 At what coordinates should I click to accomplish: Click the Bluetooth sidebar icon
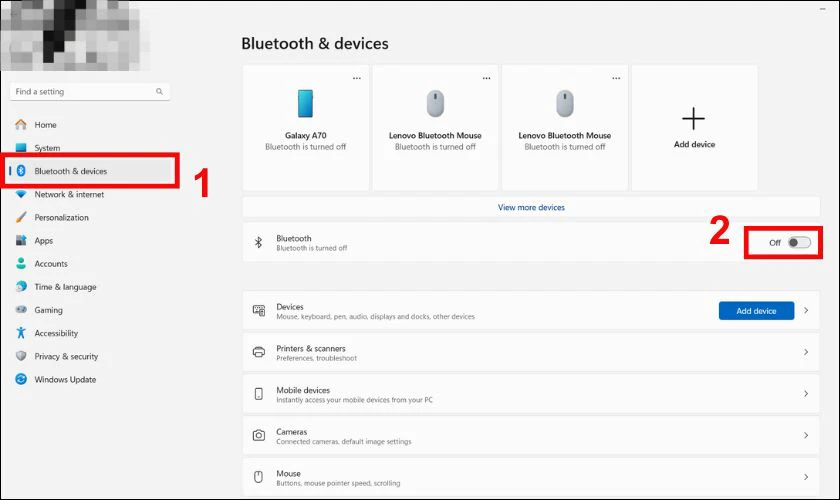point(21,170)
